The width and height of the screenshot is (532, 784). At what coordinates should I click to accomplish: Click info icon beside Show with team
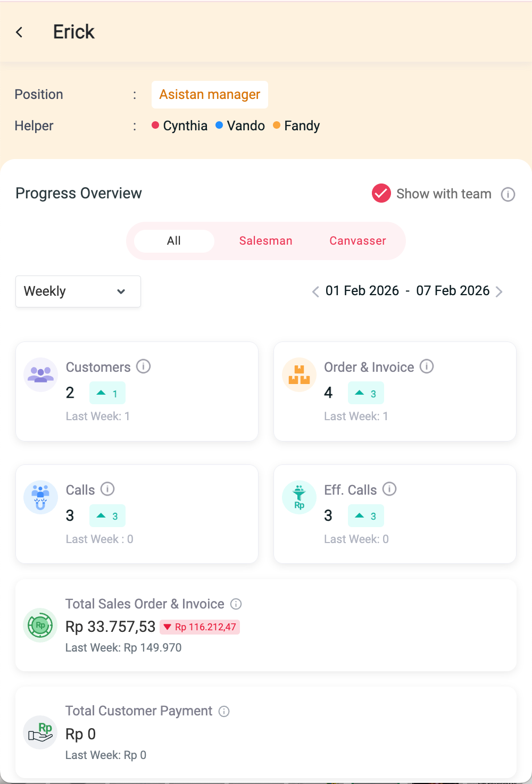pyautogui.click(x=508, y=194)
